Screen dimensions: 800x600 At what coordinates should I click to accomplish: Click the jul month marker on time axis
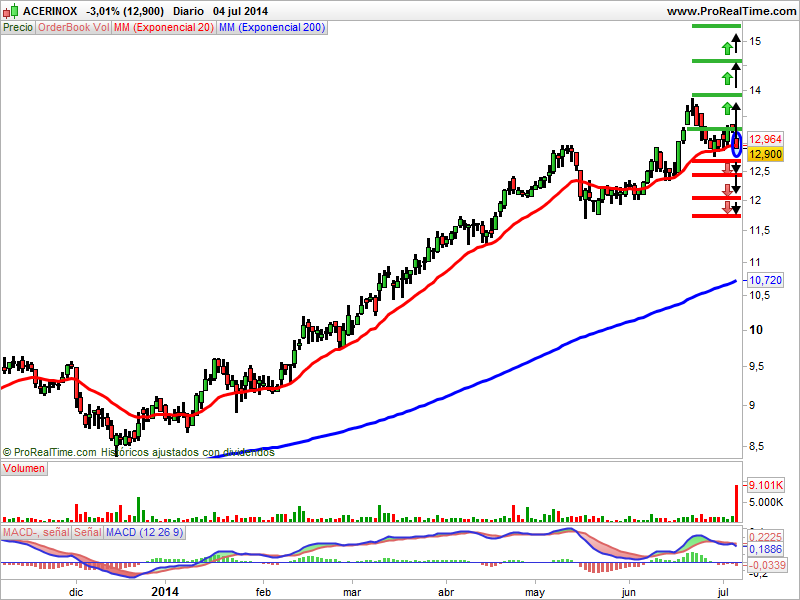coord(723,592)
